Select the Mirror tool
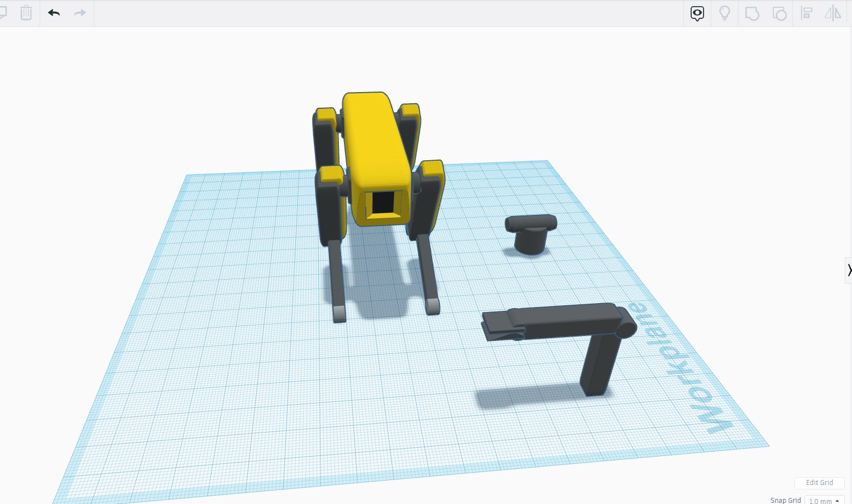The height and width of the screenshot is (504, 852). coord(832,13)
